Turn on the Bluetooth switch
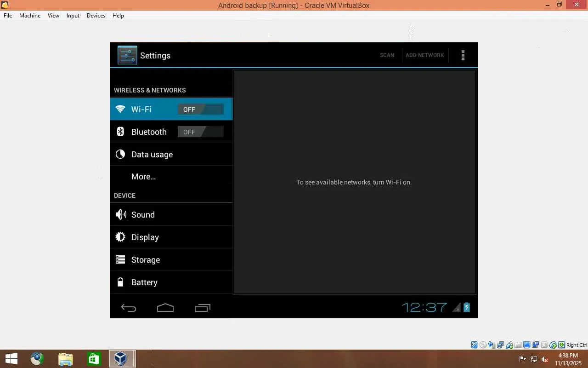The width and height of the screenshot is (588, 368). tap(201, 132)
